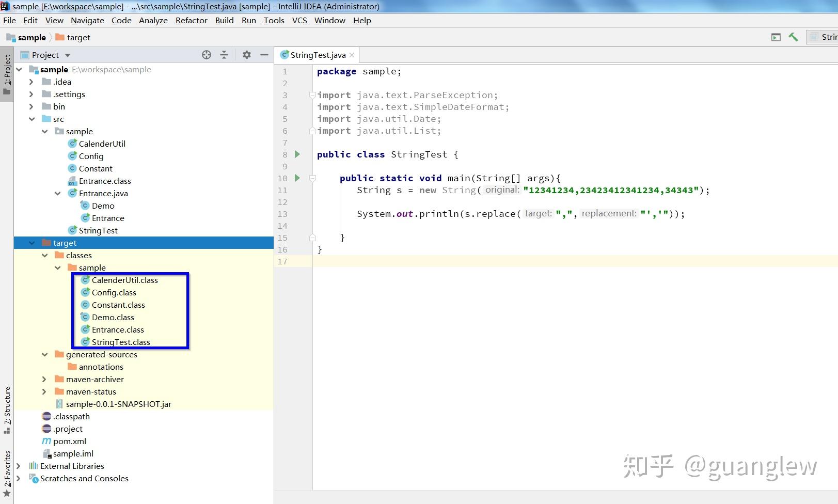Open the Build menu
This screenshot has width=838, height=504.
click(224, 20)
